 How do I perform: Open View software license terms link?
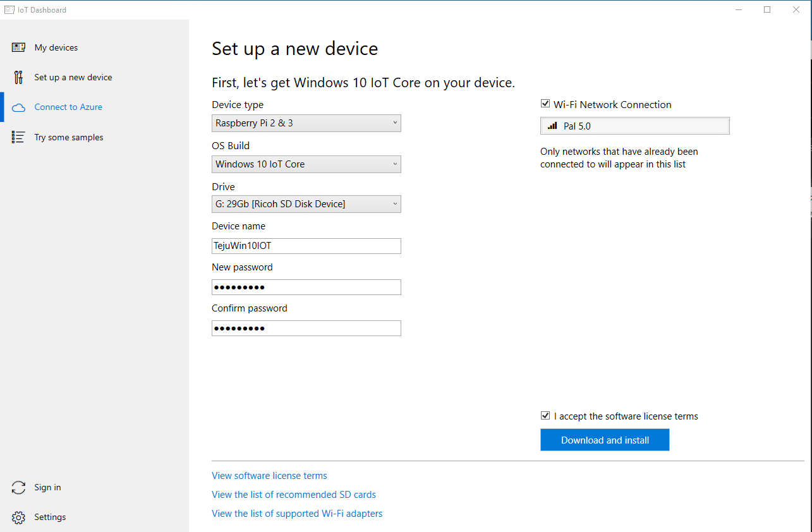pos(269,476)
